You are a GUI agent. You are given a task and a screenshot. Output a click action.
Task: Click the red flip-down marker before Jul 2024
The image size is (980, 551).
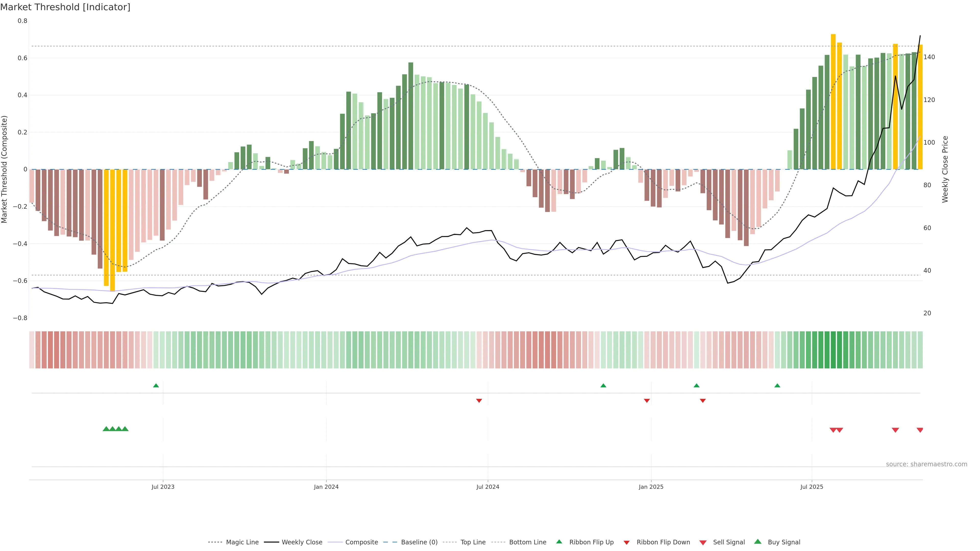pos(479,401)
